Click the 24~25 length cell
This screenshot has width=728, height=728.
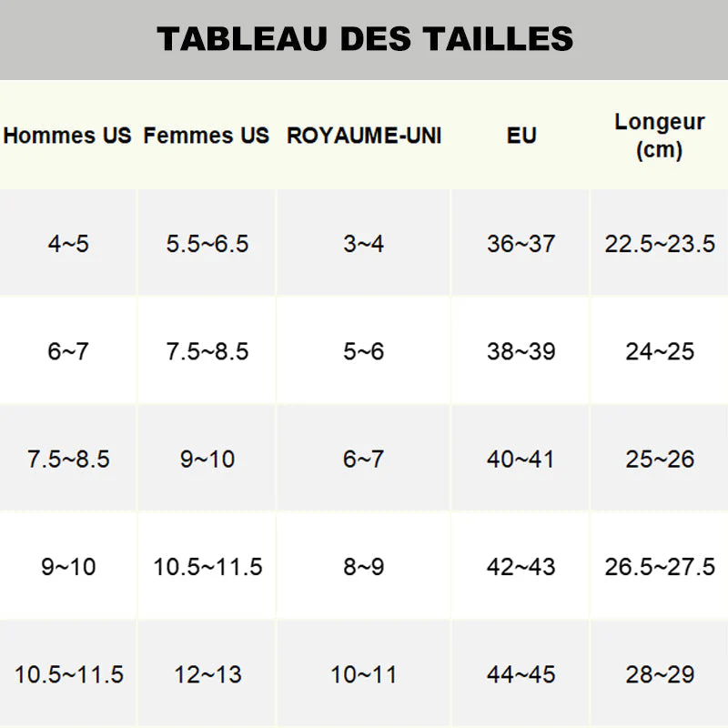click(660, 352)
